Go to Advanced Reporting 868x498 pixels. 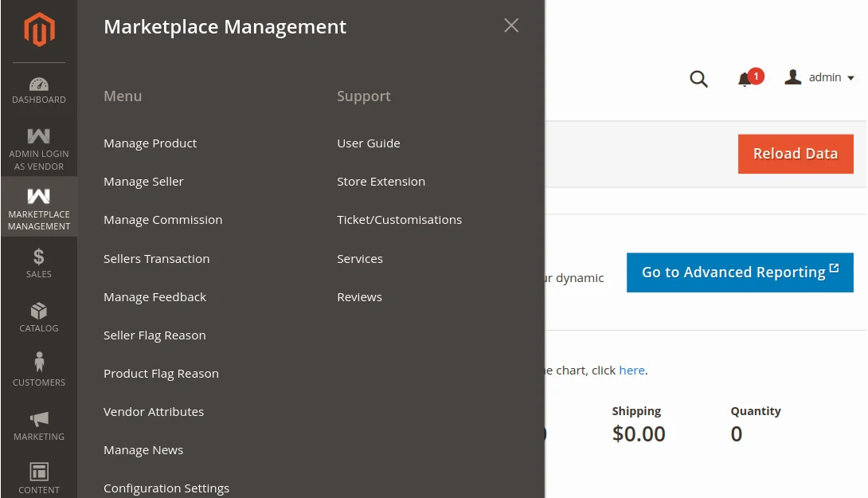[739, 272]
